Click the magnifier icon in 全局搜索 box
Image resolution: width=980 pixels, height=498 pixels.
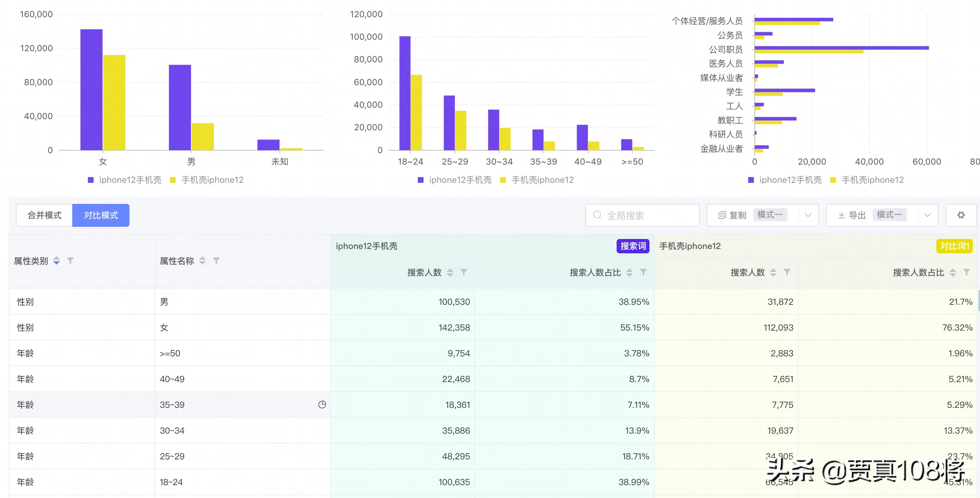(597, 215)
